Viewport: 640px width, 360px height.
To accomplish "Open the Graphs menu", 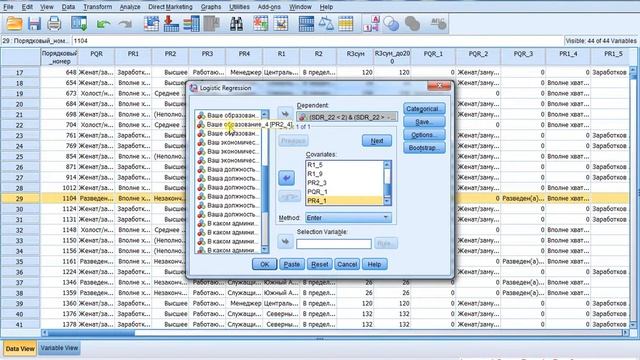I will tap(211, 7).
